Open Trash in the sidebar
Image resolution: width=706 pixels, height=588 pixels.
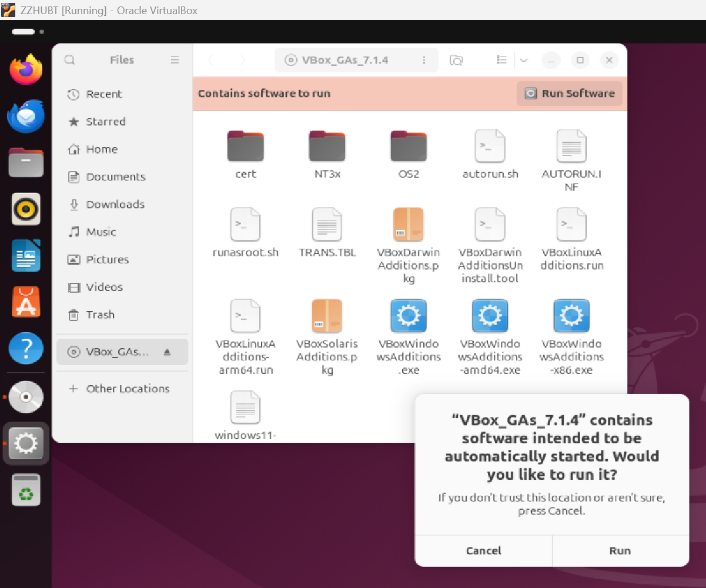click(x=122, y=315)
